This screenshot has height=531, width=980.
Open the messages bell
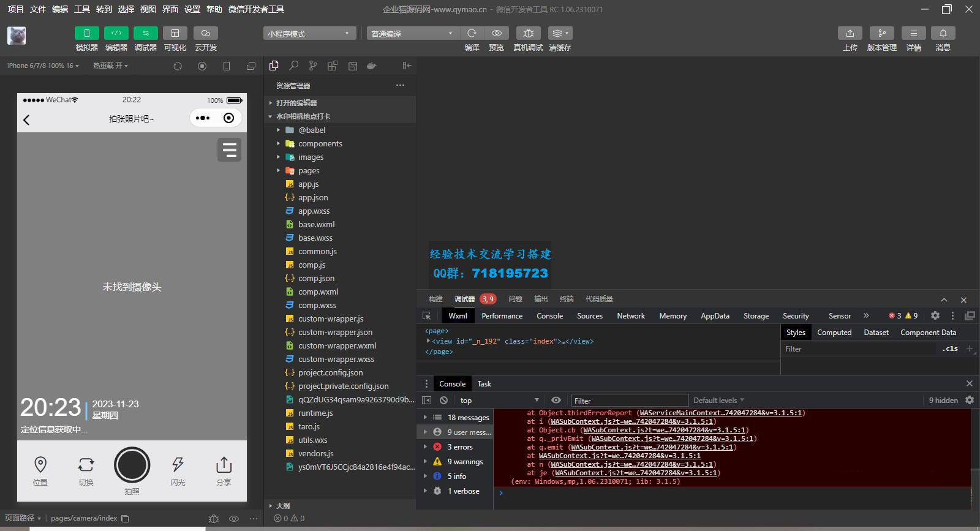943,33
